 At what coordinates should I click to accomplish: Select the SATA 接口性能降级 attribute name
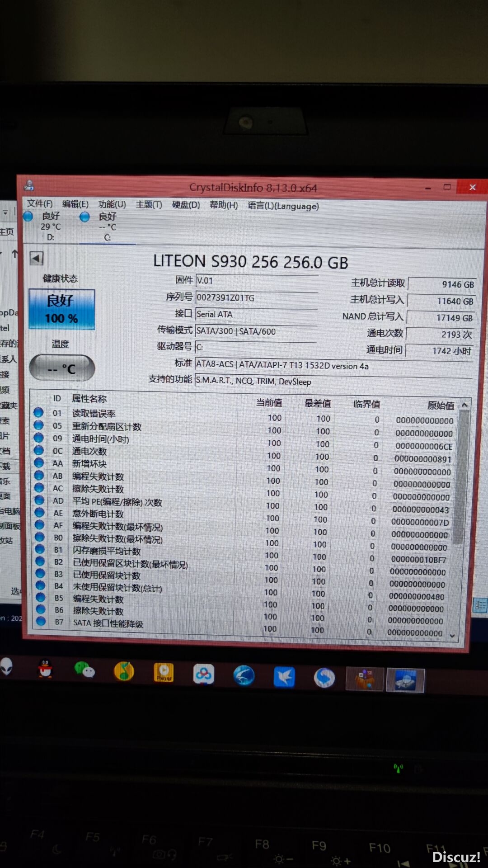pos(108,623)
